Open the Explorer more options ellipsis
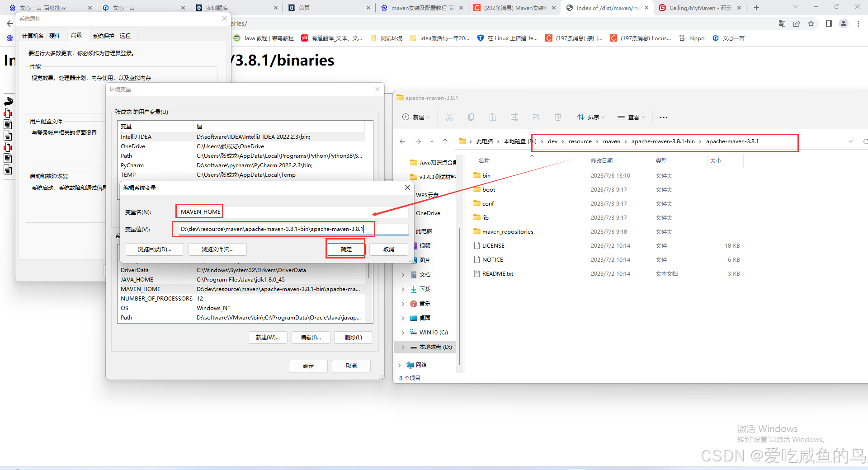868x470 pixels. tap(663, 117)
